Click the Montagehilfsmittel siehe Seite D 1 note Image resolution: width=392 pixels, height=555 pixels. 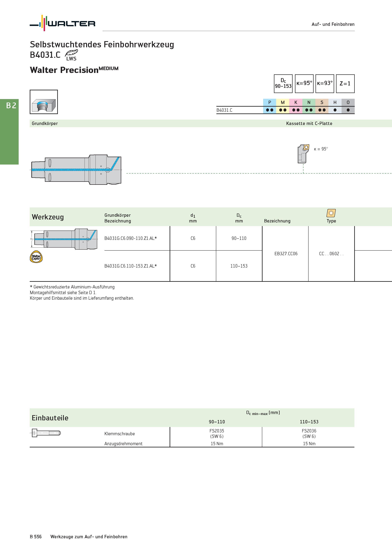63,293
